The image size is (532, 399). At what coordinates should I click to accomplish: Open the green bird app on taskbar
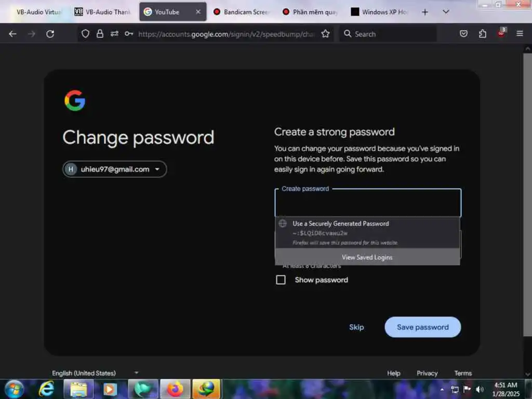point(143,389)
